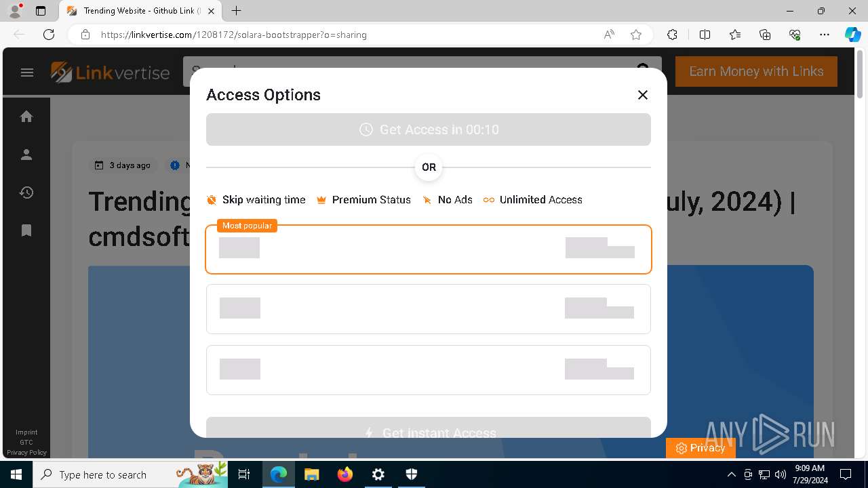Open the Favorites list
The width and height of the screenshot is (868, 488).
click(x=735, y=35)
